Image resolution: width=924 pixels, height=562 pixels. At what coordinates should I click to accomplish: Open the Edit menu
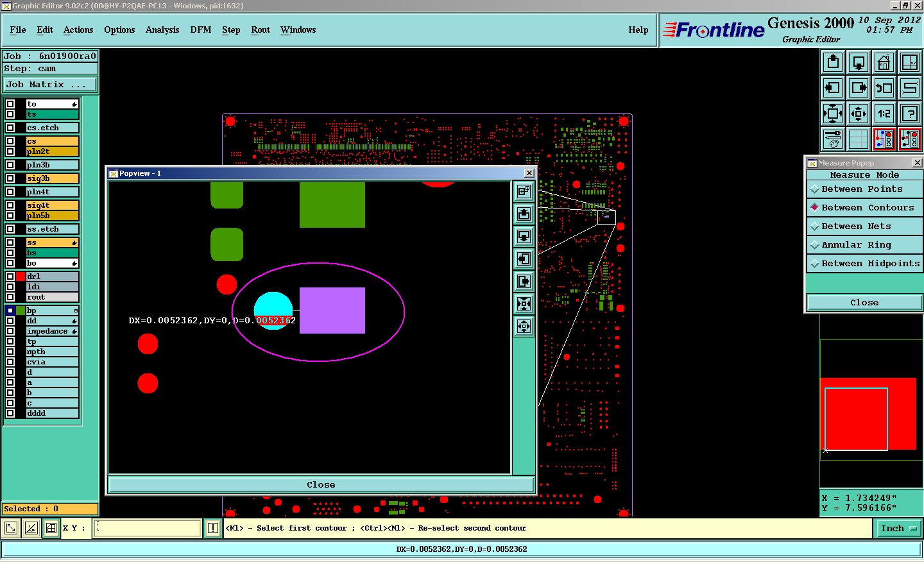[45, 30]
